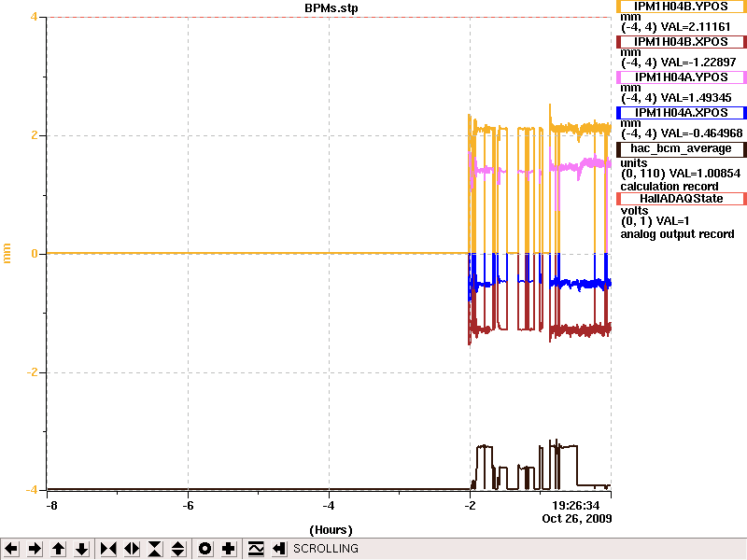Click the arrow-to-bar icon beside SCROLLING
Screen dimensions: 747x560
click(x=279, y=549)
